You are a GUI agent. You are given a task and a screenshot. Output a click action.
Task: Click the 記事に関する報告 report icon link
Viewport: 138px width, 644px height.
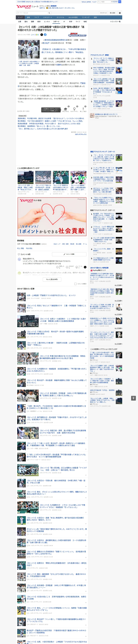pyautogui.click(x=23, y=111)
